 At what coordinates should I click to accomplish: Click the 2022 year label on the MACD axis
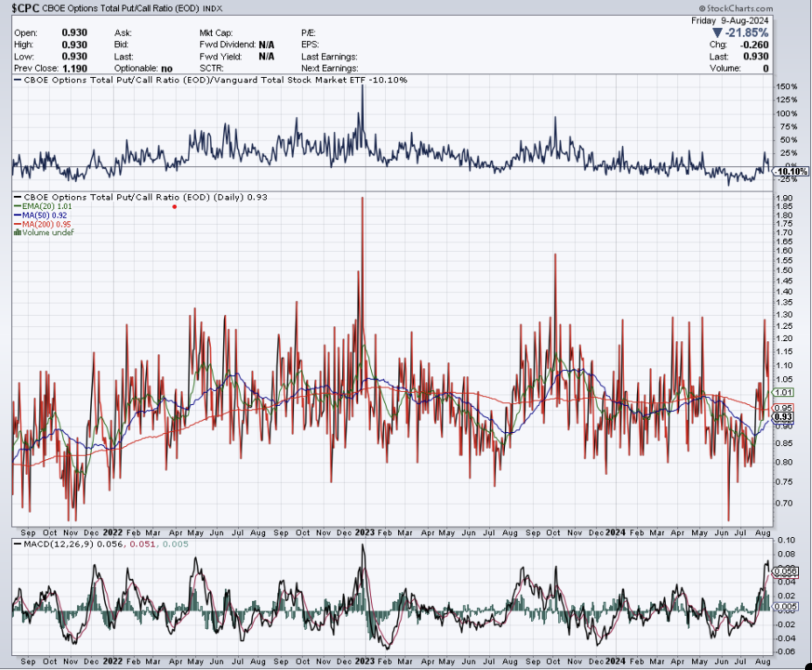click(x=112, y=661)
